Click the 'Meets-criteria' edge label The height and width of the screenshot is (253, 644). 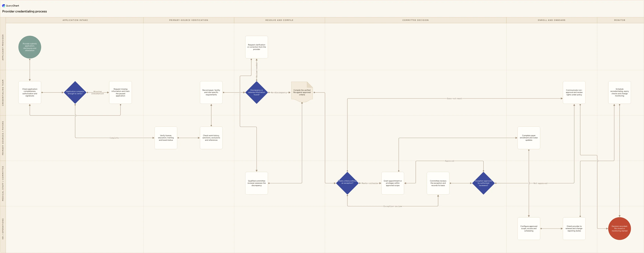click(x=370, y=183)
